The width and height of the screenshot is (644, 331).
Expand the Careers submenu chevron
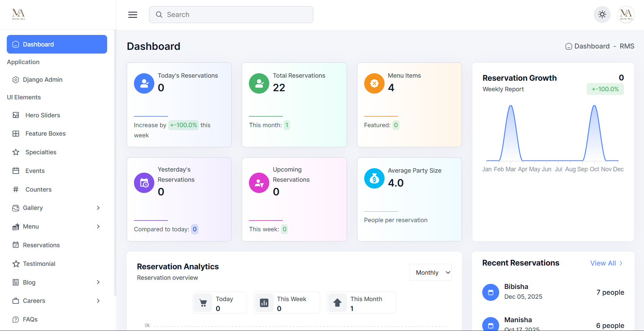click(x=98, y=301)
